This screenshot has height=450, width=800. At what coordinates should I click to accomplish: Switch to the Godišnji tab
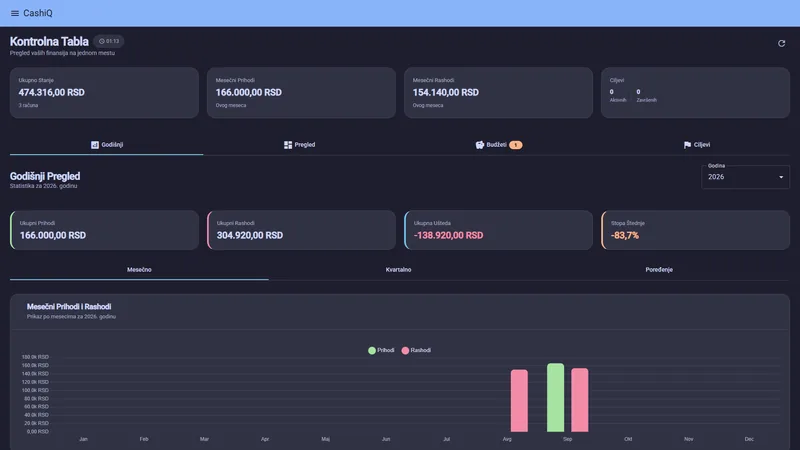107,145
